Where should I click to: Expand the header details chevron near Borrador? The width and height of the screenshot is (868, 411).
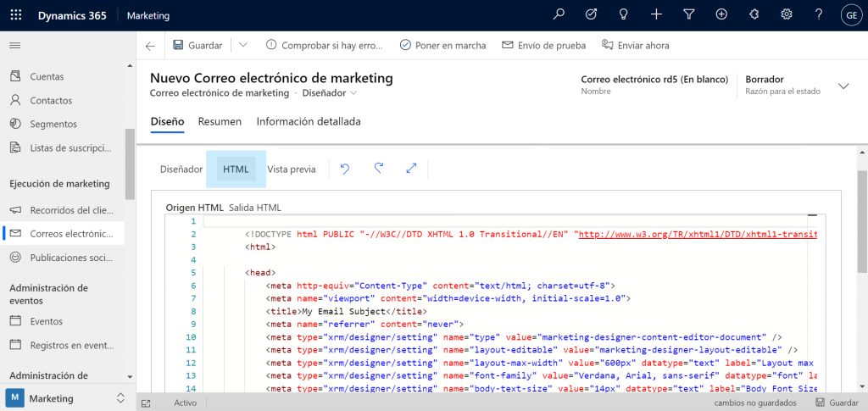843,86
